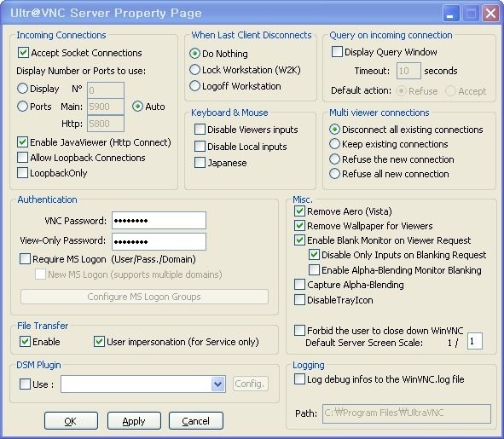Select Logoff Workstation option
This screenshot has height=439, width=504.
tap(194, 86)
